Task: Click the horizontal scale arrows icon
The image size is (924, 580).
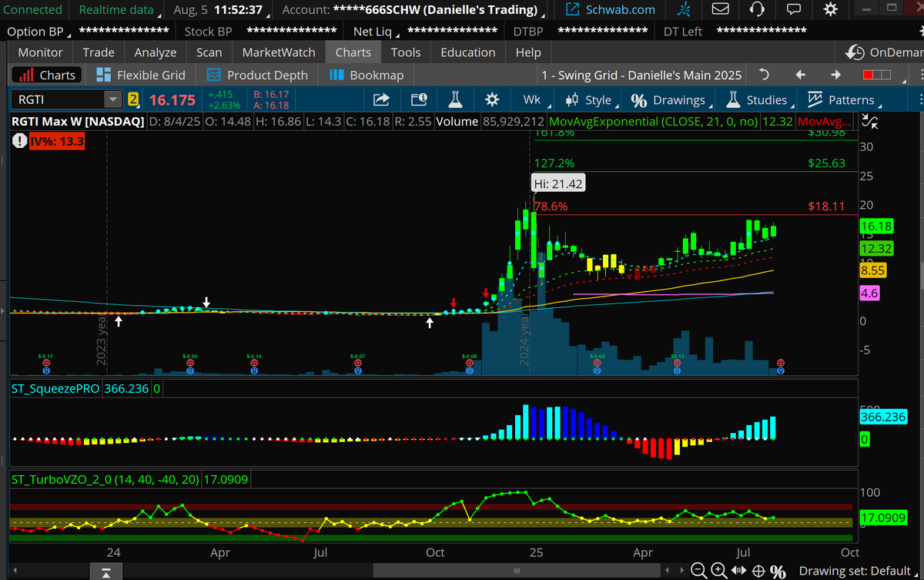Action: (738, 571)
